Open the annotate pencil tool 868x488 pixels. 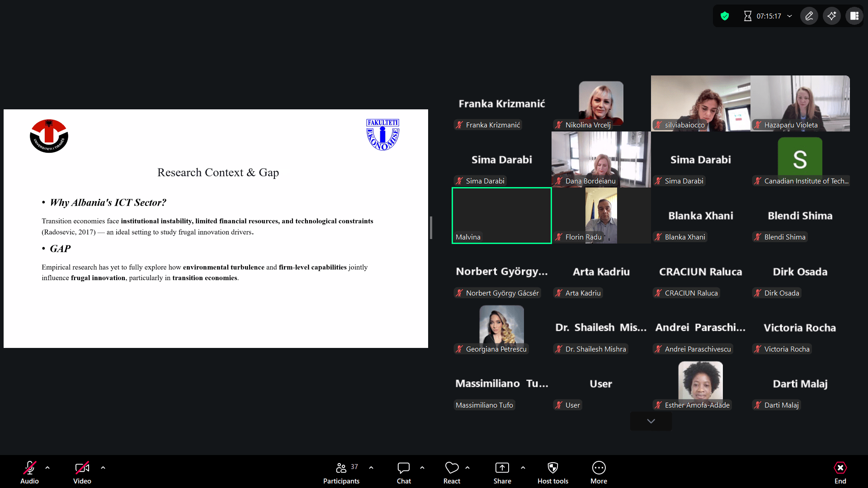point(809,16)
